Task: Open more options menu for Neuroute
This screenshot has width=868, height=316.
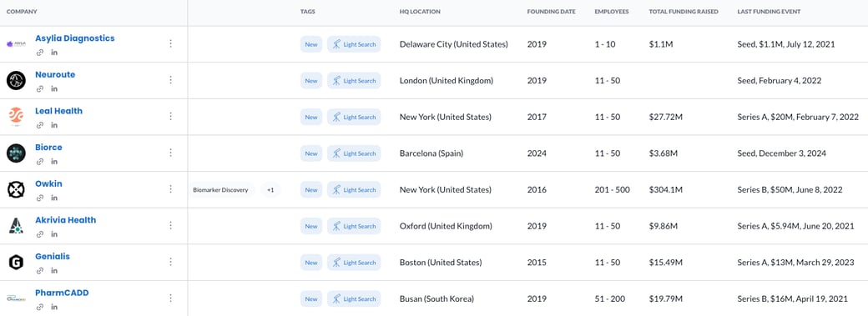Action: coord(170,80)
